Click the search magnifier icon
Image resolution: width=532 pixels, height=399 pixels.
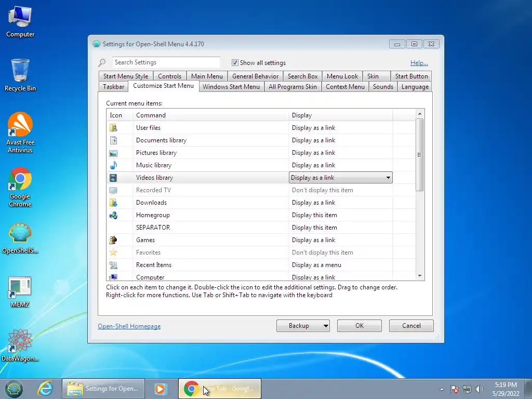[x=102, y=62]
